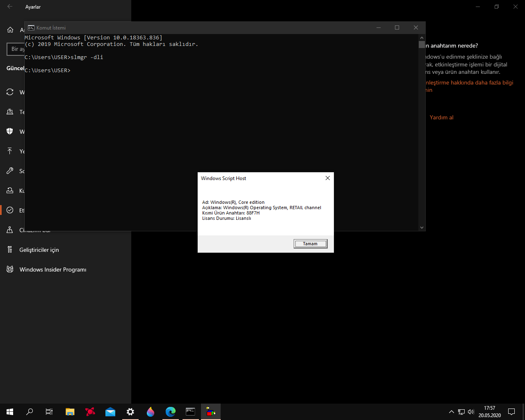
Task: Open the activation 'daha fazla bilgi' link
Action: (x=470, y=86)
